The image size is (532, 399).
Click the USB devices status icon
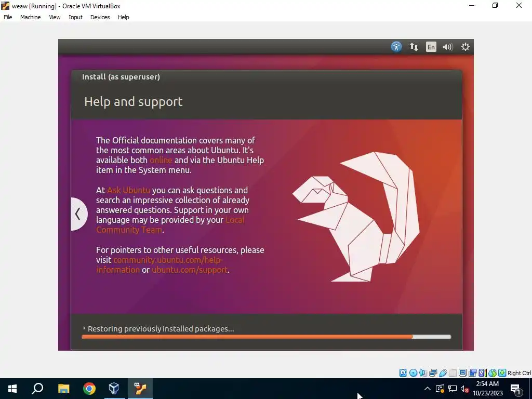(x=443, y=373)
